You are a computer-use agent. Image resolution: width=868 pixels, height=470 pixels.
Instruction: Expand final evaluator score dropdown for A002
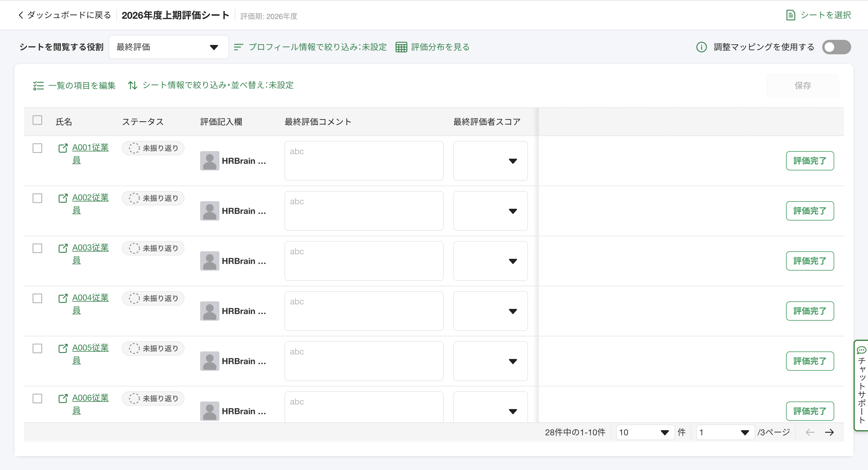tap(490, 211)
